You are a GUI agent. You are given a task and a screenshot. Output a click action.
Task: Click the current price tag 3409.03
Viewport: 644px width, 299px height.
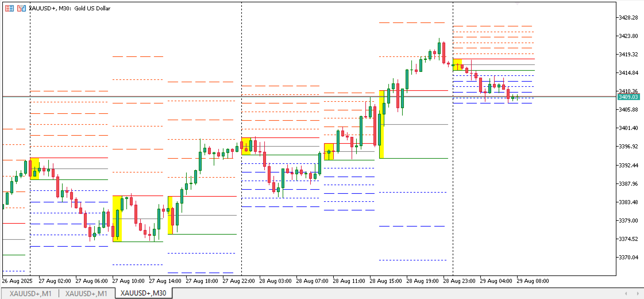point(628,97)
